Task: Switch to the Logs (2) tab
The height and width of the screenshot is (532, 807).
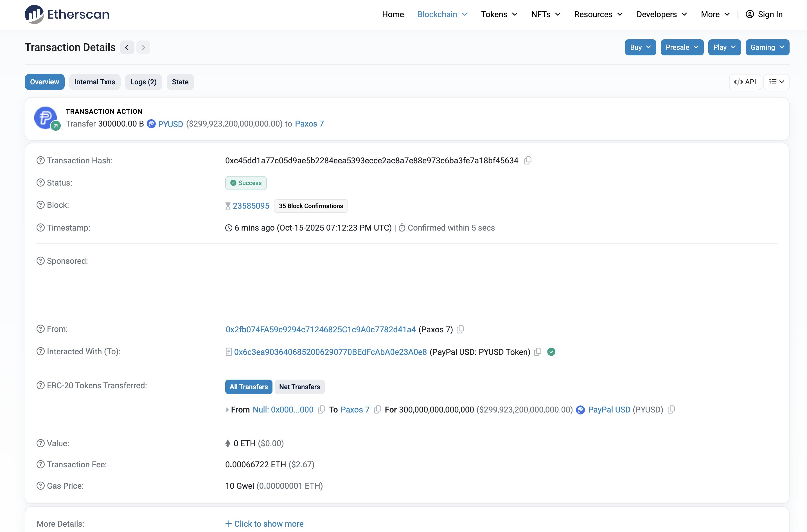Action: point(143,82)
